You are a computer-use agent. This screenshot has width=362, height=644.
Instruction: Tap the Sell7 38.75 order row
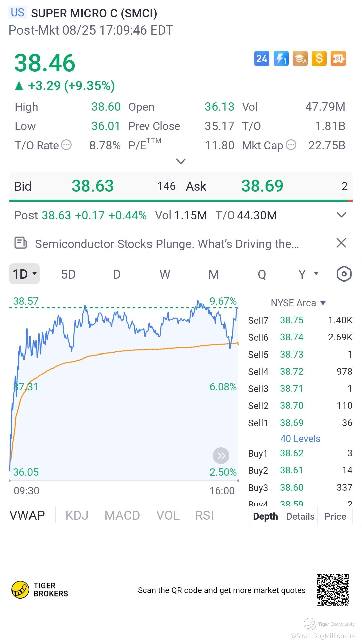pyautogui.click(x=300, y=320)
